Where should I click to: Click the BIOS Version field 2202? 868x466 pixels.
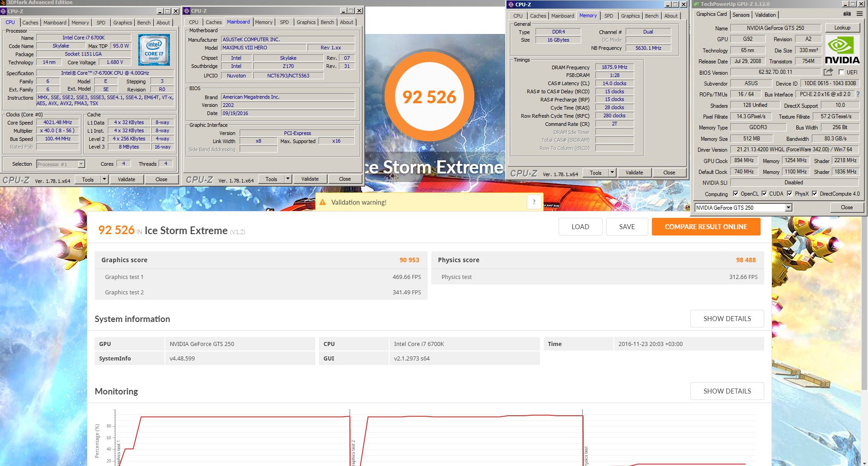288,105
